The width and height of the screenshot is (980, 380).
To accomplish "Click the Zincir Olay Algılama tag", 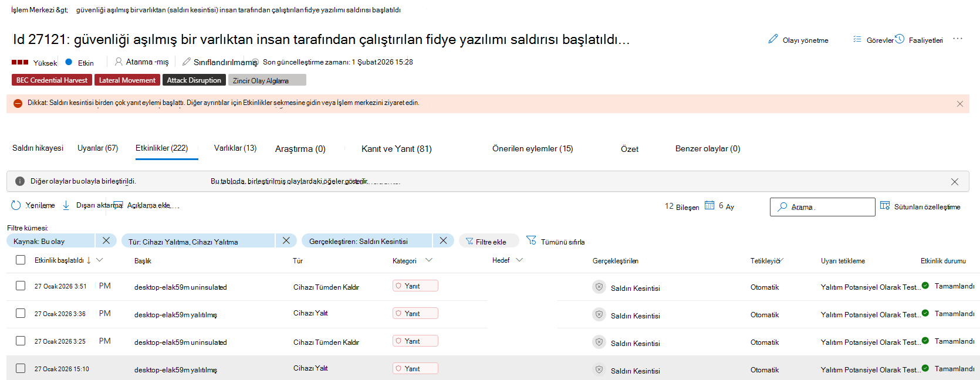I will (x=267, y=80).
